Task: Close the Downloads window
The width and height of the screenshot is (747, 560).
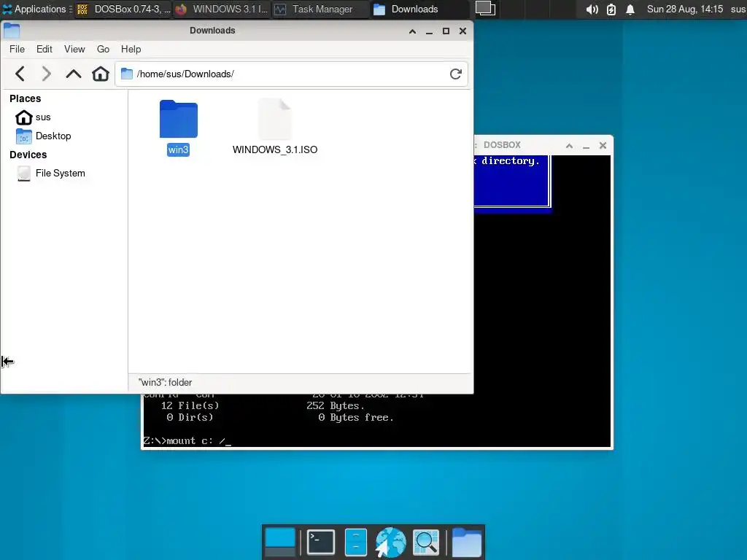Action: pyautogui.click(x=462, y=31)
